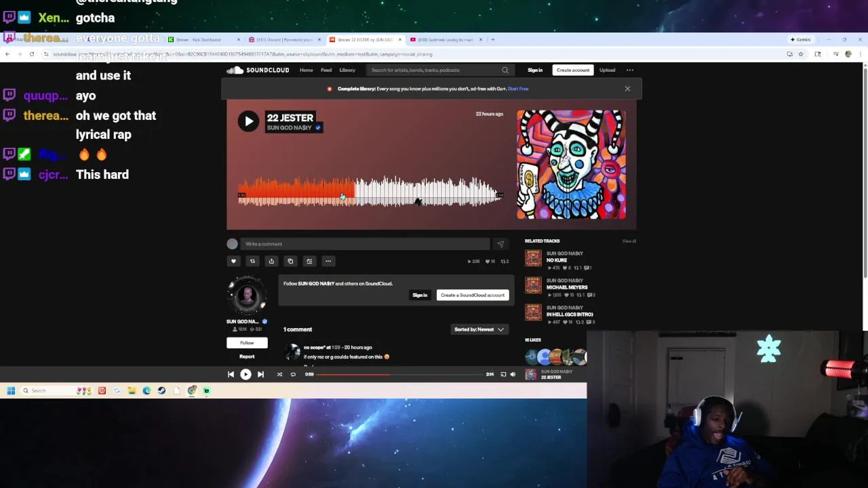Go to SoundCloud Home
868x488 pixels.
(307, 70)
